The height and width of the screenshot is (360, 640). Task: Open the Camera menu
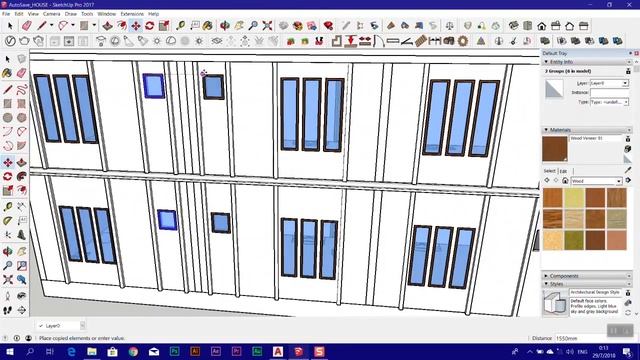click(x=51, y=14)
